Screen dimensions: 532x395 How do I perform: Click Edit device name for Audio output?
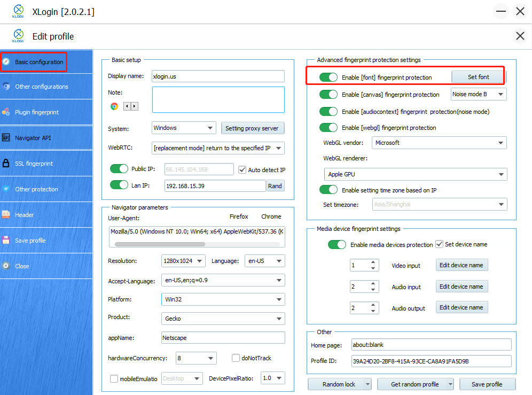pyautogui.click(x=461, y=307)
